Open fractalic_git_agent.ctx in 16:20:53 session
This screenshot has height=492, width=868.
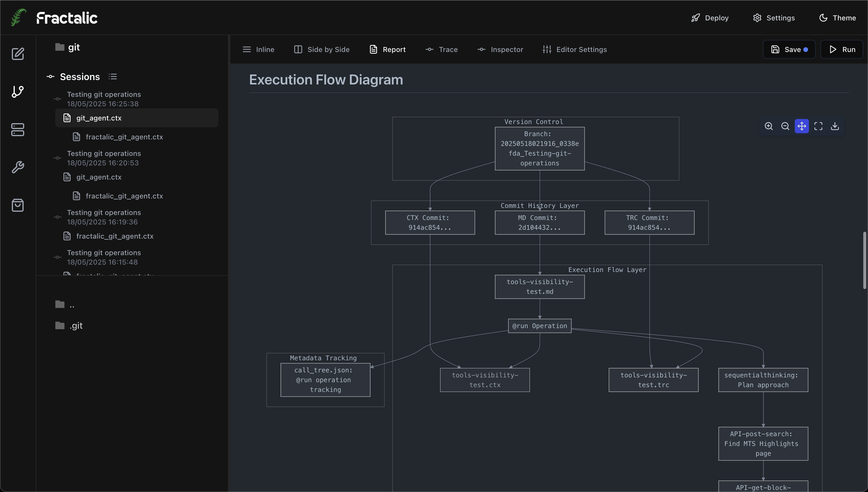pyautogui.click(x=118, y=196)
